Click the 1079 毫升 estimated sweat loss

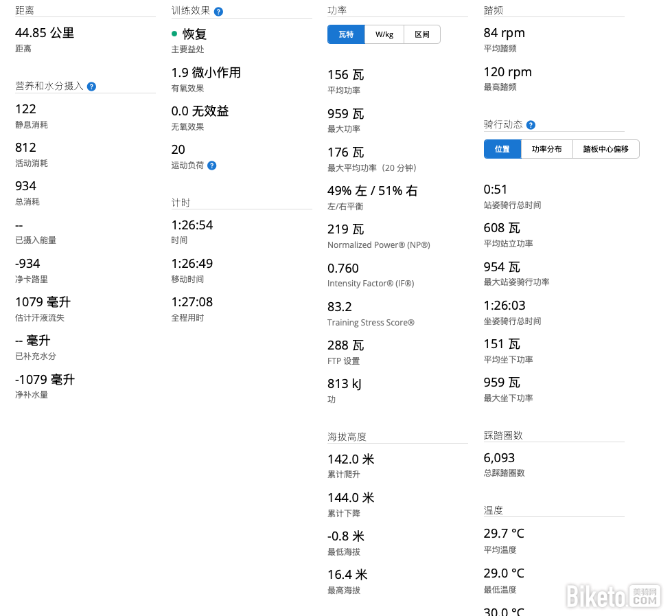43,302
